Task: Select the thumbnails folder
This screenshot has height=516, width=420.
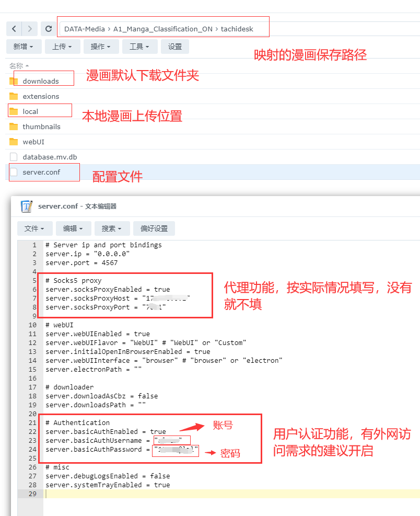Action: point(41,127)
